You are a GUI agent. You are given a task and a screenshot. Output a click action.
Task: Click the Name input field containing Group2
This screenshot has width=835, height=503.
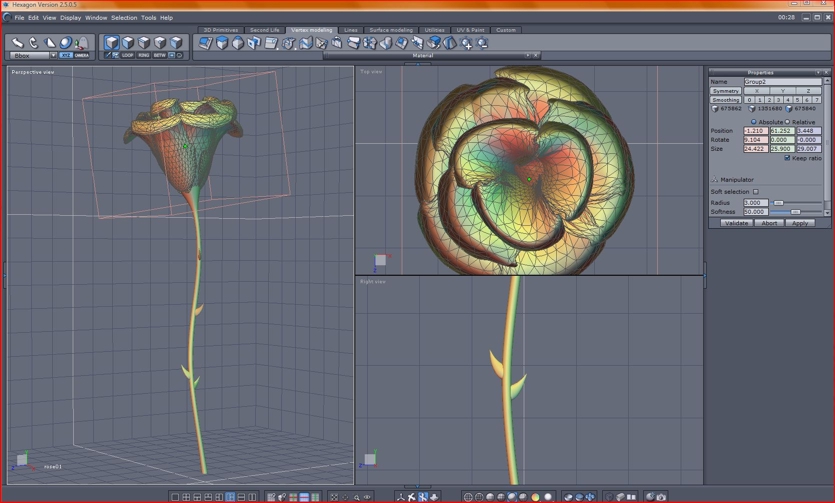pyautogui.click(x=783, y=81)
